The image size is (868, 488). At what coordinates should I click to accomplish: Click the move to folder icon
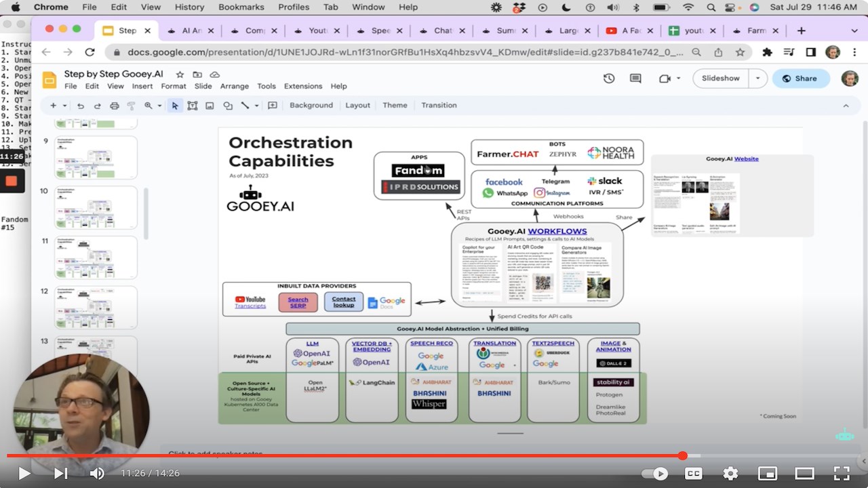point(197,75)
